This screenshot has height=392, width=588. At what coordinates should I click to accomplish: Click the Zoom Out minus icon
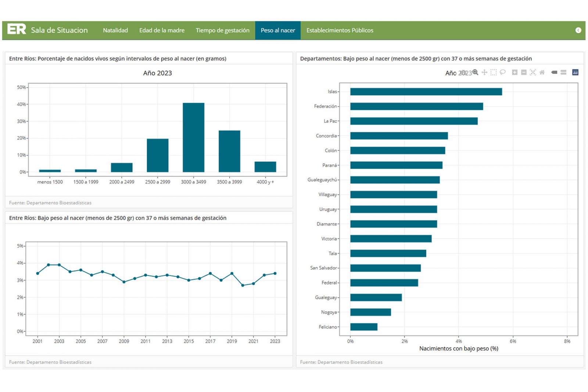[x=524, y=72]
